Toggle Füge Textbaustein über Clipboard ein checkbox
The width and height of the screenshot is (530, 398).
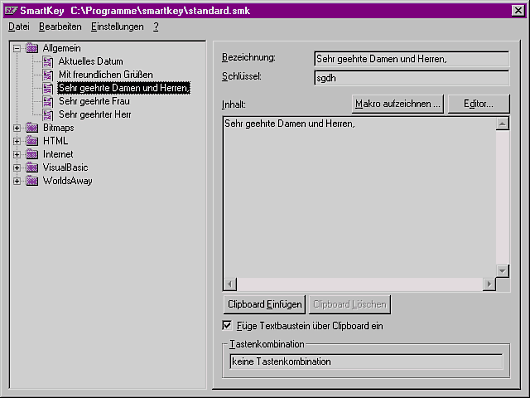227,325
